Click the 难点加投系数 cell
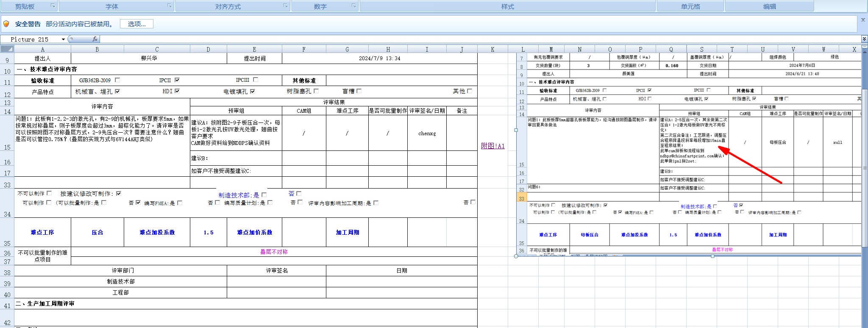This screenshot has width=868, height=328. (157, 232)
